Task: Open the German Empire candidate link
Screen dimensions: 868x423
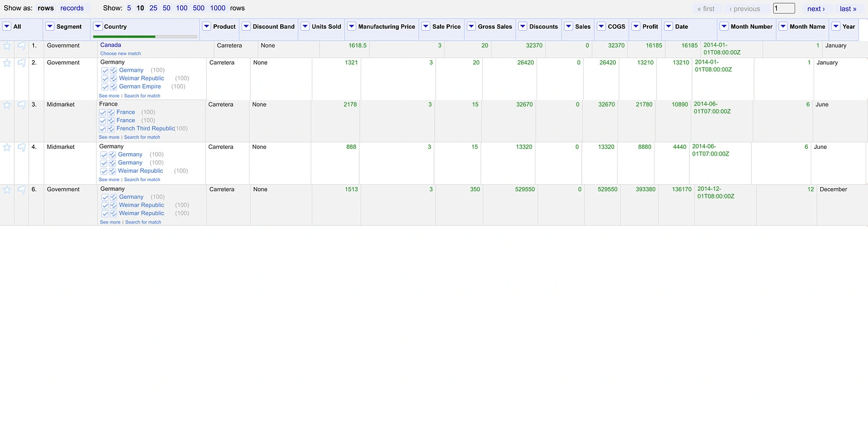Action: tap(140, 87)
